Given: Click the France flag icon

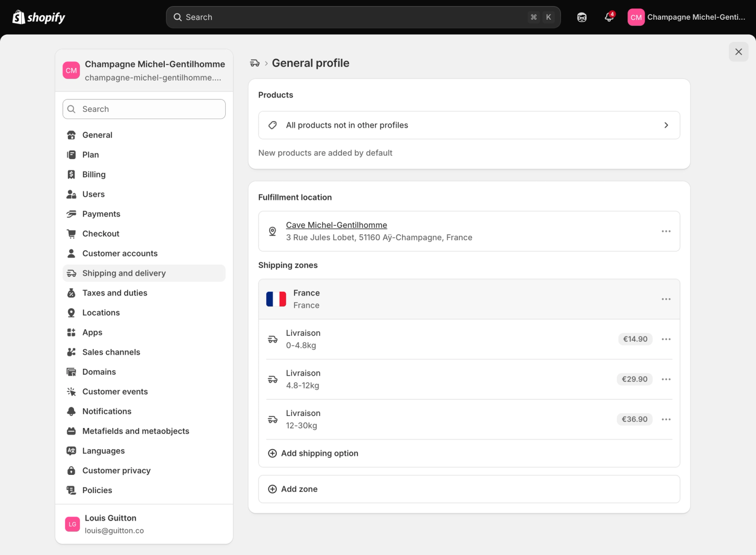Looking at the screenshot, I should click(x=276, y=299).
